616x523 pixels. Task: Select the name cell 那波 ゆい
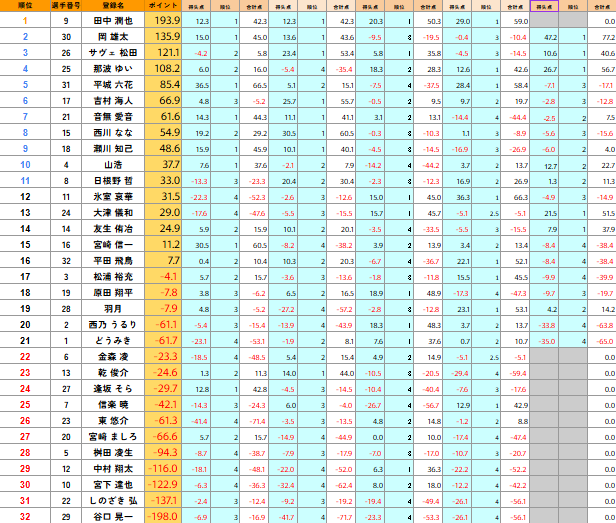(113, 69)
